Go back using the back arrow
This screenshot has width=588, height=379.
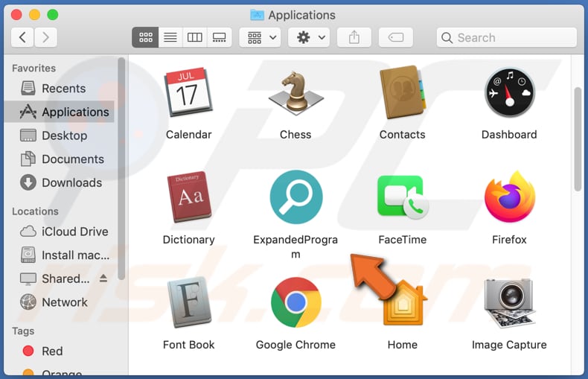(22, 37)
